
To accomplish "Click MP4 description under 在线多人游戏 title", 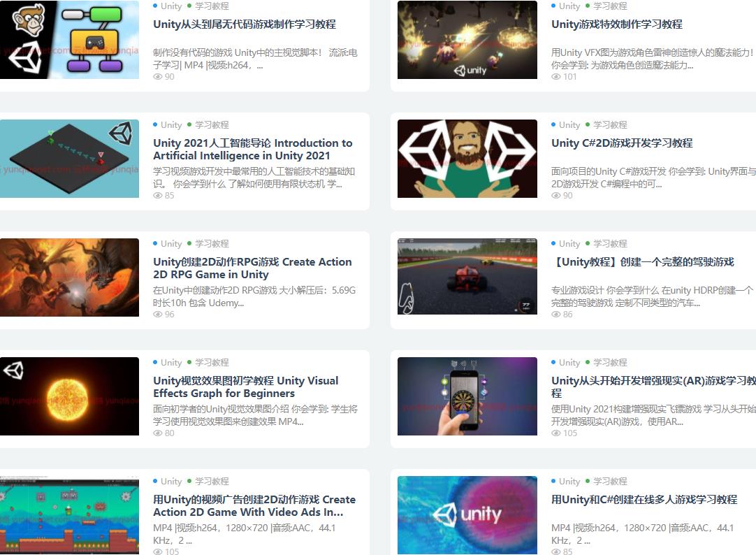I will pyautogui.click(x=643, y=534).
